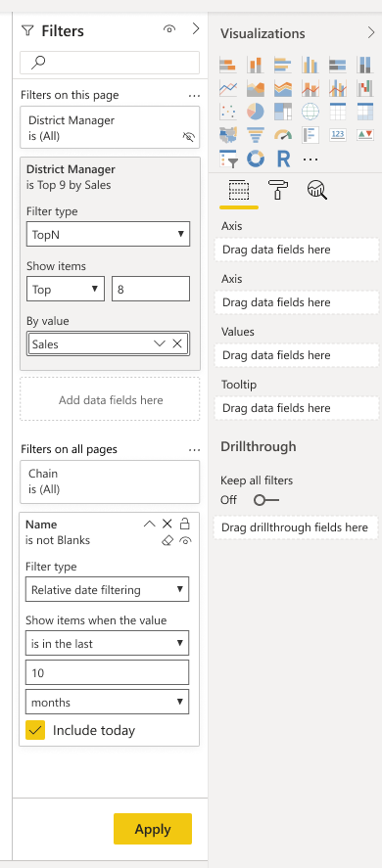
Task: Select the donut chart visual
Action: [x=255, y=159]
